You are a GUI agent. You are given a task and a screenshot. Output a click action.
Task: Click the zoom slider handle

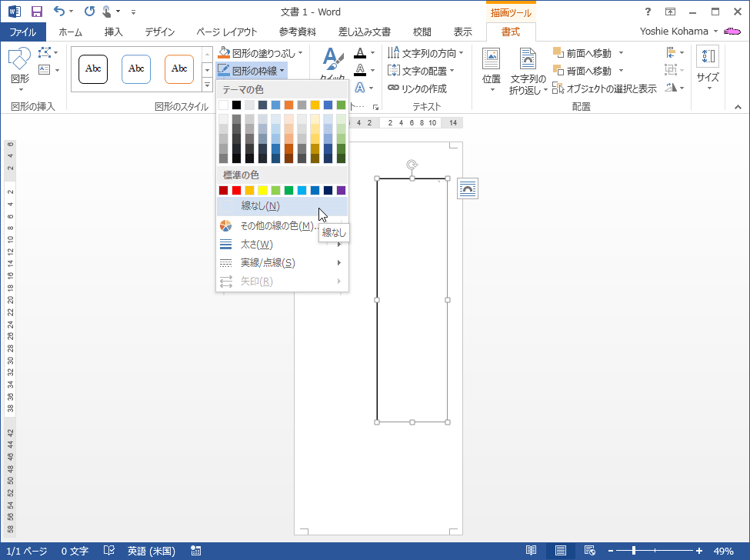click(x=634, y=551)
